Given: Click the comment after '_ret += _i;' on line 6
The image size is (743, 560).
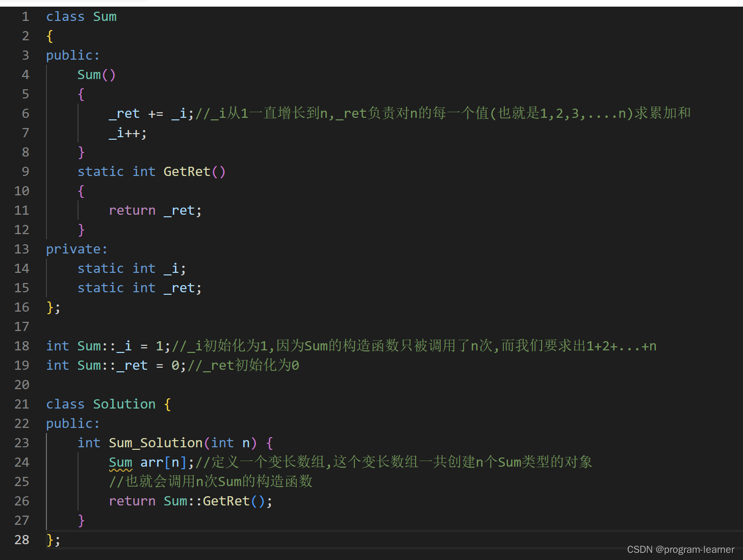Looking at the screenshot, I should [x=443, y=114].
